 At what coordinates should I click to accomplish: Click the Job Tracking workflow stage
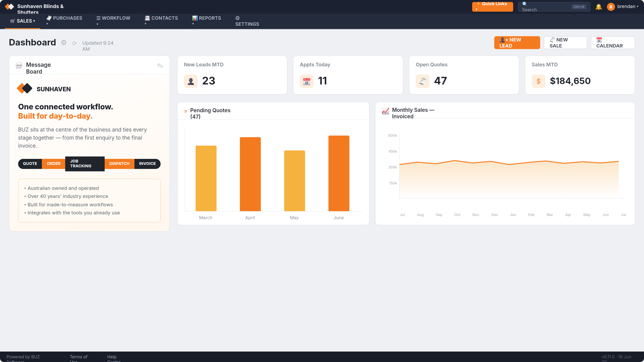[x=85, y=164]
